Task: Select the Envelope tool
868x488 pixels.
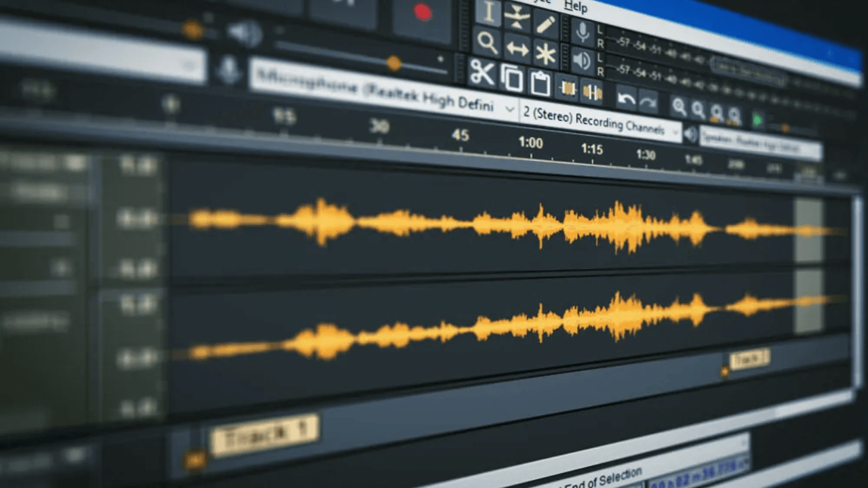Action: point(517,17)
